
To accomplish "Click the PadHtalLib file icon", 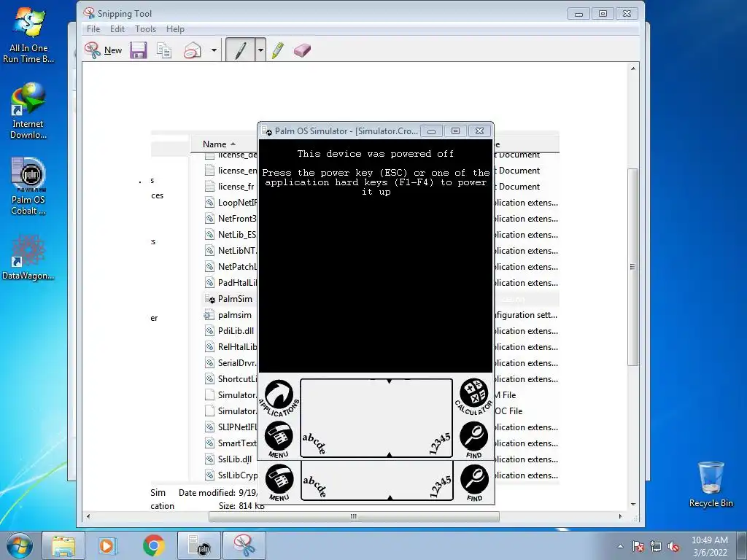I will [209, 282].
